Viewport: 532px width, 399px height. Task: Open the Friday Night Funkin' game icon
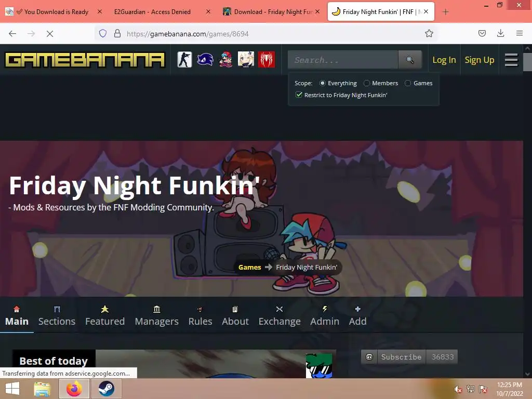pyautogui.click(x=225, y=60)
